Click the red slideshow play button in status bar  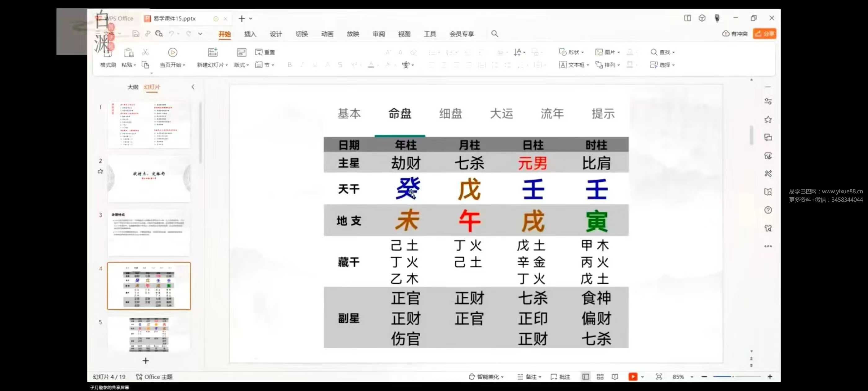tap(632, 376)
